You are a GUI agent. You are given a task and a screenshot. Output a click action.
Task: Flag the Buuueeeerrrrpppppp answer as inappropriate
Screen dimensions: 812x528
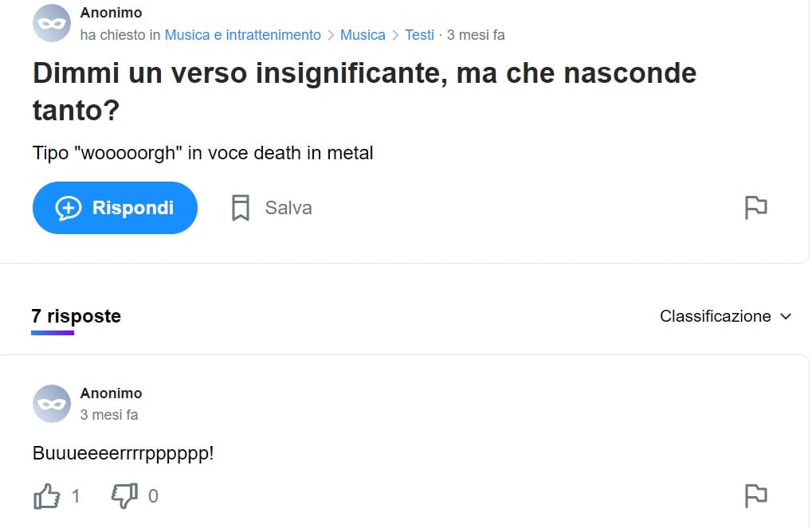(755, 496)
